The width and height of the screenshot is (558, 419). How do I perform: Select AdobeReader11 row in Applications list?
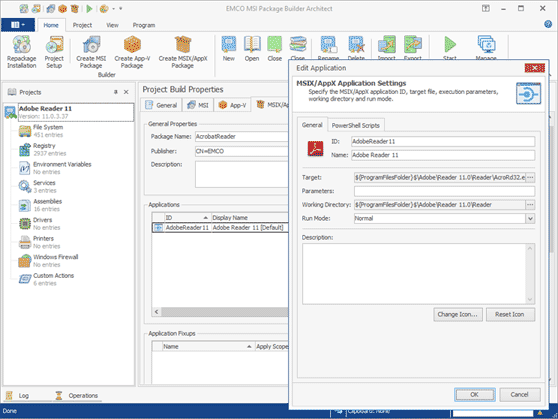tap(220, 227)
